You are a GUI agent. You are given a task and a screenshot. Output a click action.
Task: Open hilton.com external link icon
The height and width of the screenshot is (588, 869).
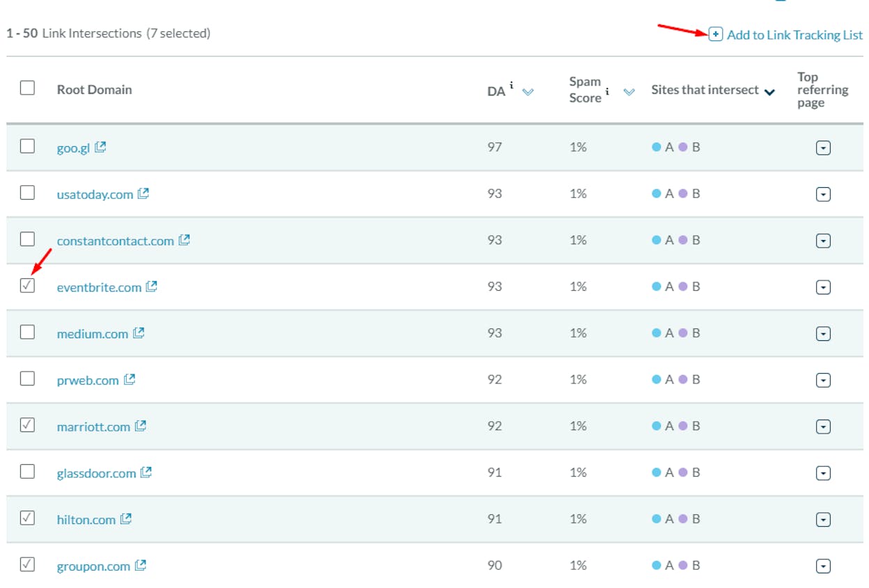[126, 518]
